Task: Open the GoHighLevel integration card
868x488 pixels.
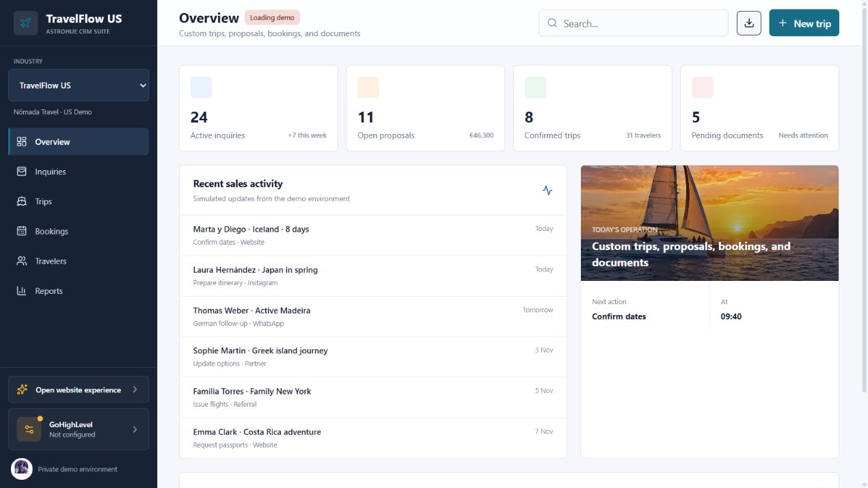Action: 79,429
